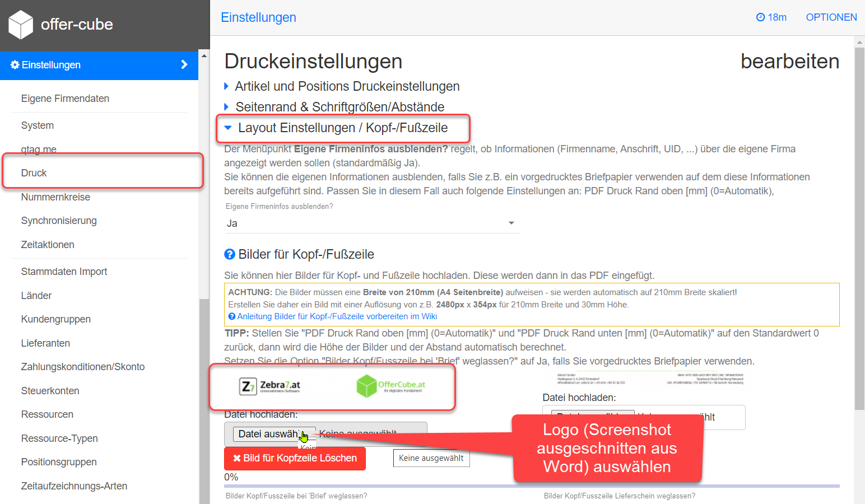865x504 pixels.
Task: Click the offer-cube logo icon
Action: point(21,25)
